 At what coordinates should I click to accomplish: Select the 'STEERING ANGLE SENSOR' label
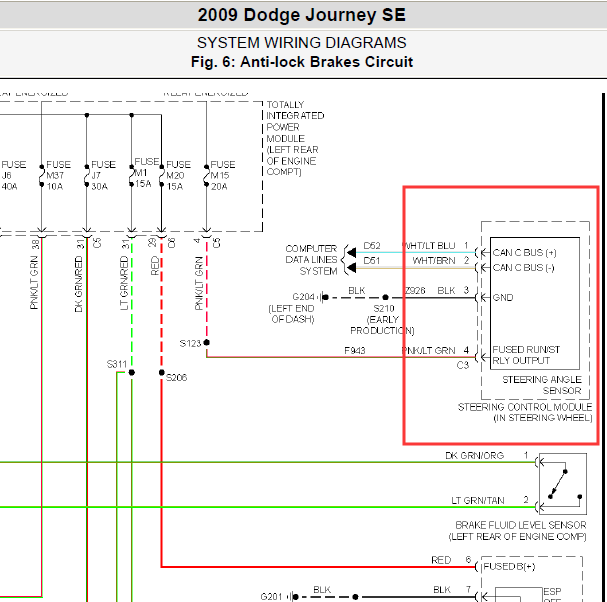pos(542,385)
